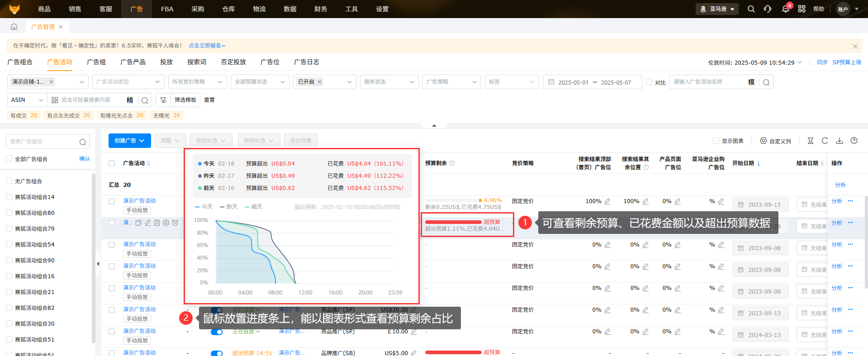The height and width of the screenshot is (356, 868).
Task: Check the 赛狐活动组合14 portfolio checkbox
Action: (x=9, y=197)
